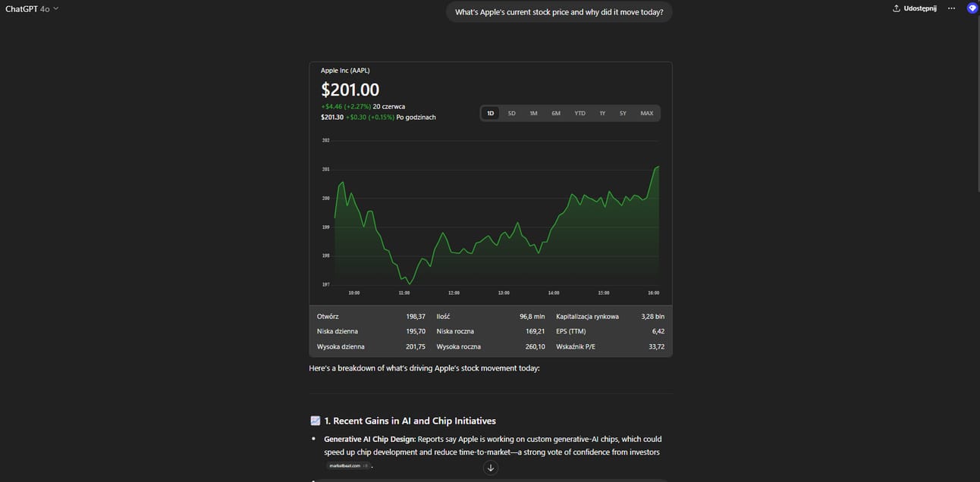Click the Otwórz value 198,37
Image resolution: width=980 pixels, height=482 pixels.
(x=416, y=316)
